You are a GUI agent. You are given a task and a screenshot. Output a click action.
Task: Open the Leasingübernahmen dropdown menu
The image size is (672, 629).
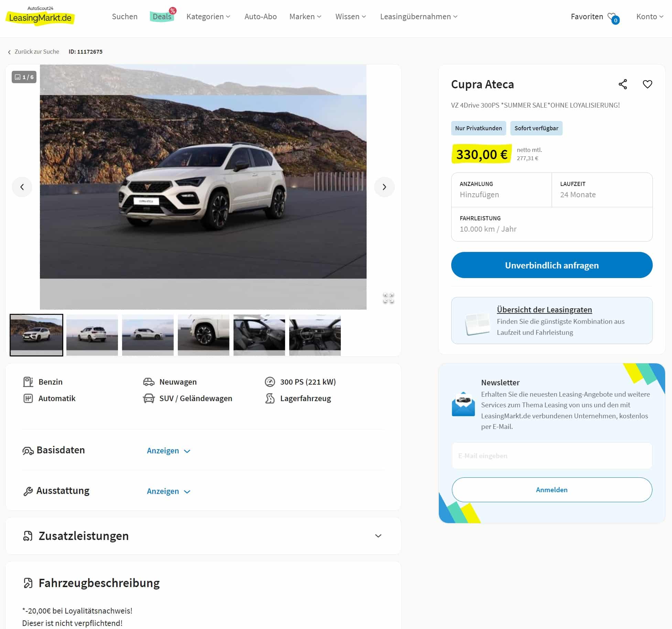coord(419,16)
